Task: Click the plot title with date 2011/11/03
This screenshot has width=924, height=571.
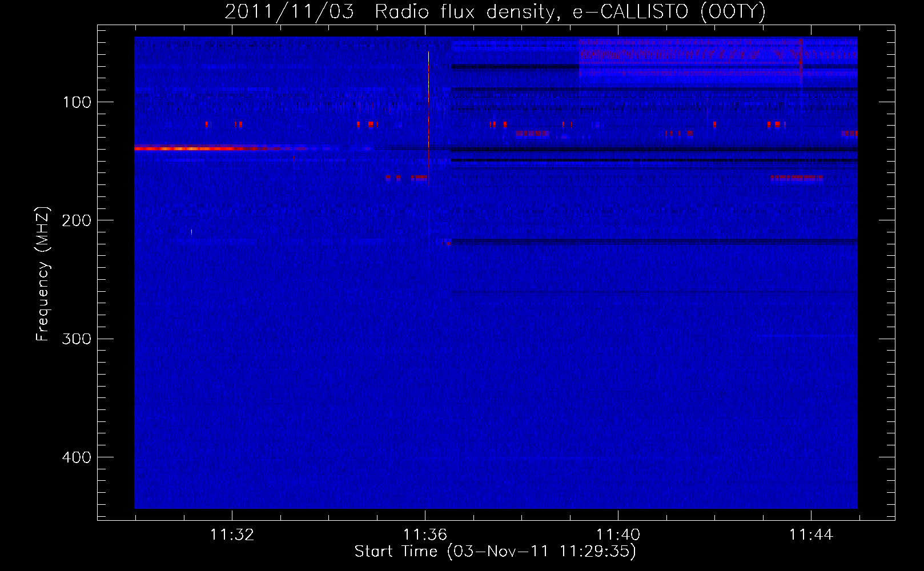Action: [x=495, y=11]
